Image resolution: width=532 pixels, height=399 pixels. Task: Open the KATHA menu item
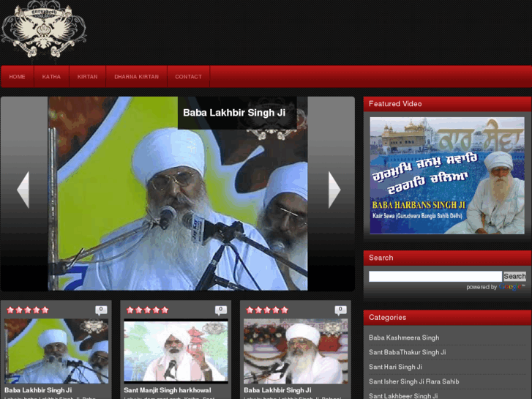[51, 77]
